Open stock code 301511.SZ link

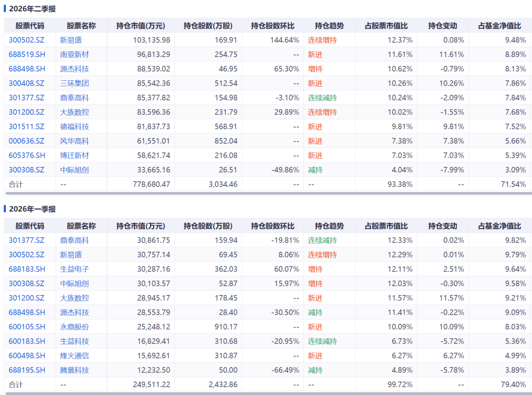[27, 127]
